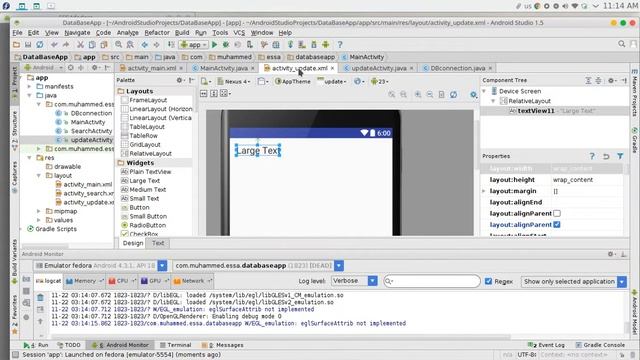The image size is (640, 360).
Task: Switch to DBconnection.java tab
Action: click(458, 68)
